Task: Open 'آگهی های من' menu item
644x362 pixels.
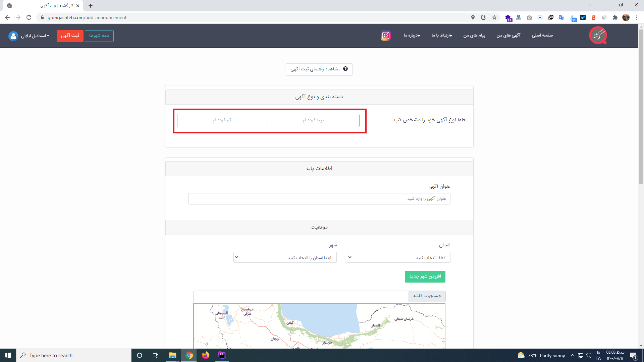Action: point(508,36)
